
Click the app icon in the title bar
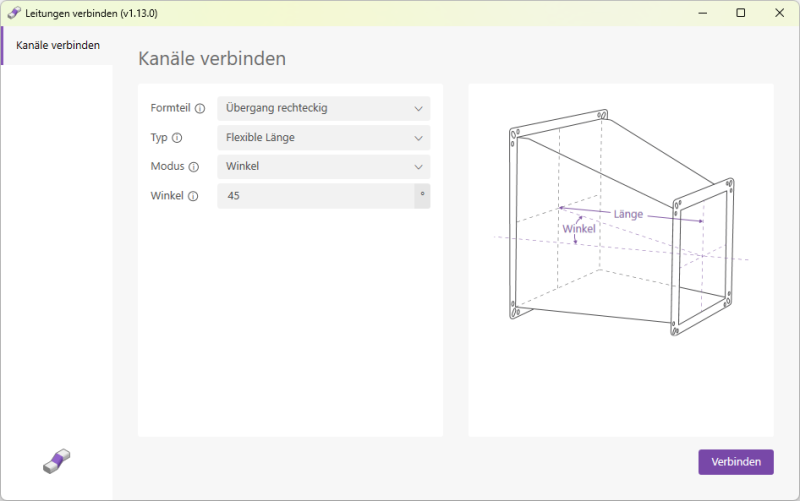(x=14, y=13)
